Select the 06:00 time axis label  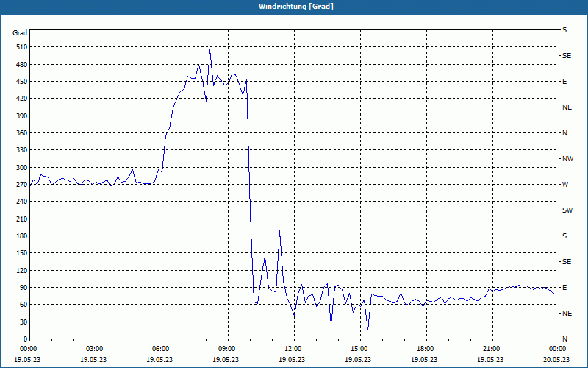(162, 349)
